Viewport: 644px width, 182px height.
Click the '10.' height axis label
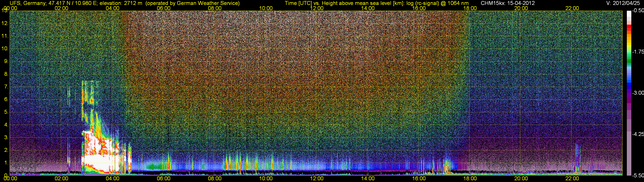(5, 49)
